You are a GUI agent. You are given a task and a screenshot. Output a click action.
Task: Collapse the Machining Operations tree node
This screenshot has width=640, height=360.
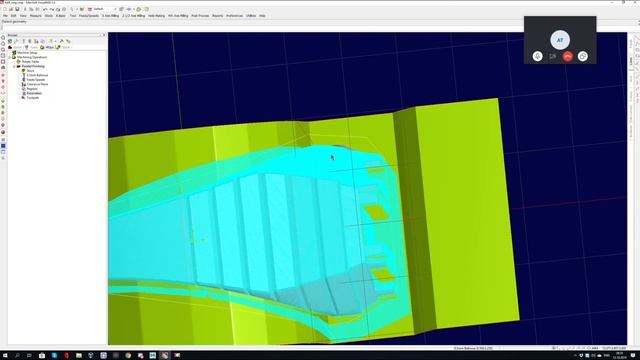coord(10,57)
